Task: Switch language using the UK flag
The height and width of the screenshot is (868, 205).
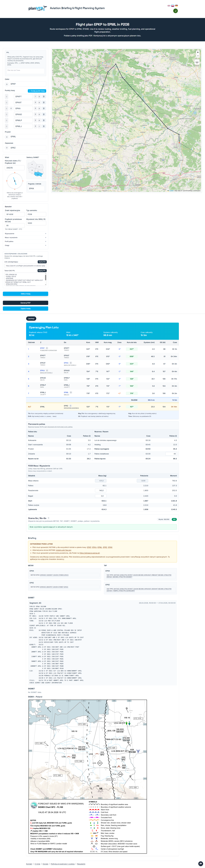Action: pos(169,6)
